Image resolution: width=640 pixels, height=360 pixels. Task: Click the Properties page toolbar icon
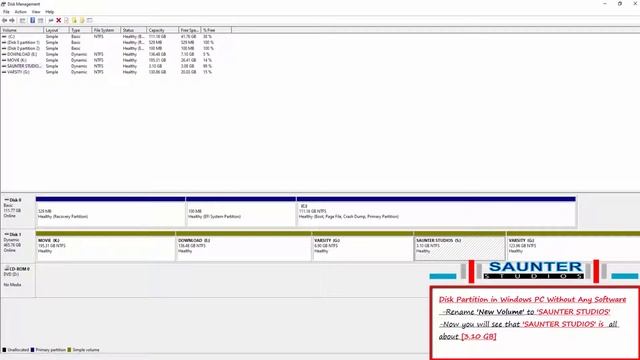66,20
